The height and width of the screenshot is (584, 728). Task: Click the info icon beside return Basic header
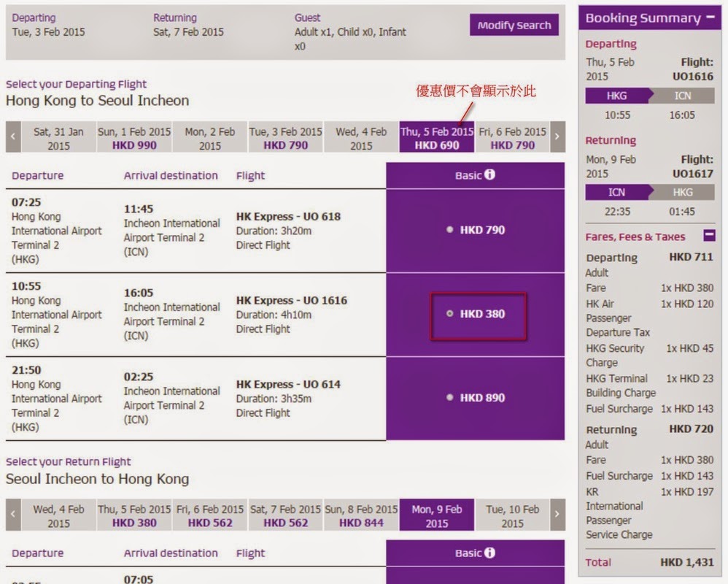[489, 553]
